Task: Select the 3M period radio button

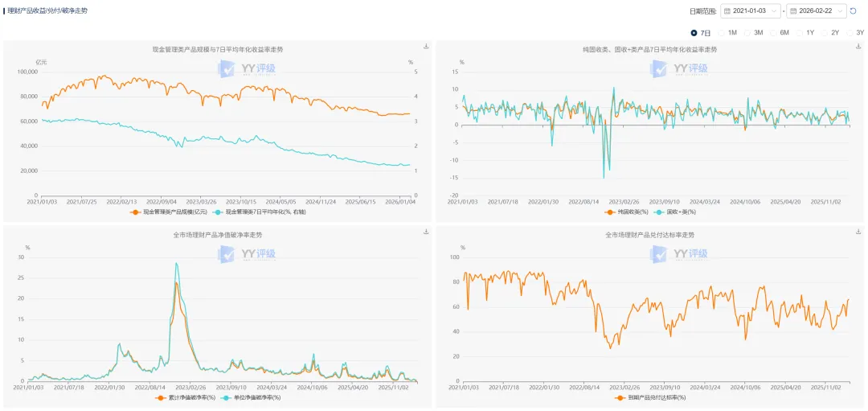Action: pyautogui.click(x=747, y=33)
